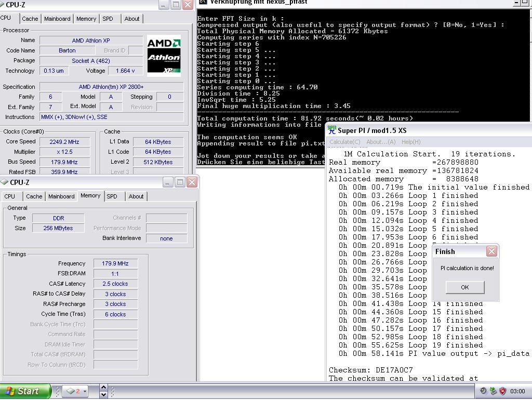Click the '6 clocks' Cycle Time (Tras) value
The image size is (532, 400).
(x=115, y=314)
